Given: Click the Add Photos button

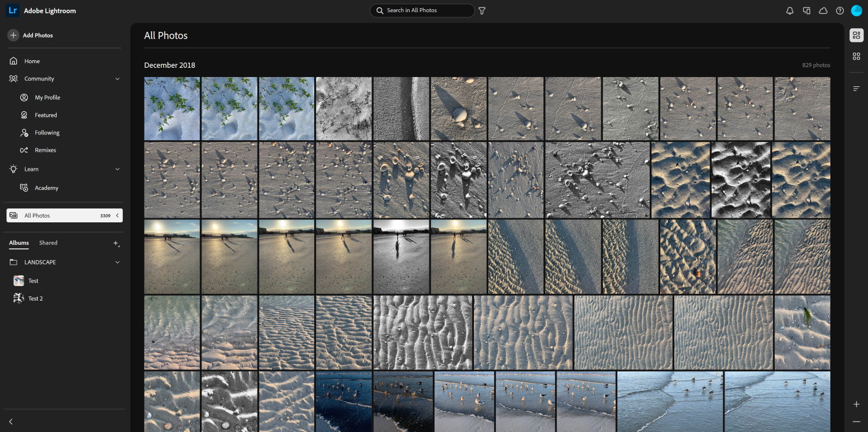Looking at the screenshot, I should coord(32,35).
